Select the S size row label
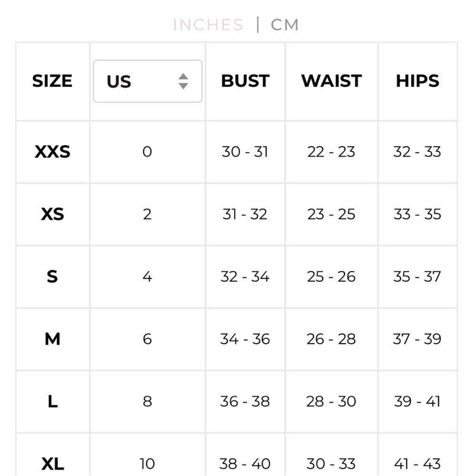476x476 pixels. pyautogui.click(x=52, y=277)
